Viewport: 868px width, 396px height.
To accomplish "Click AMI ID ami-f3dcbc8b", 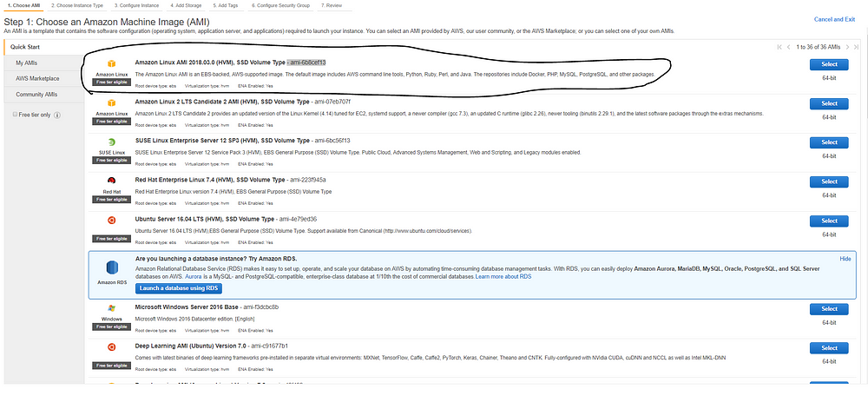I will (260, 307).
